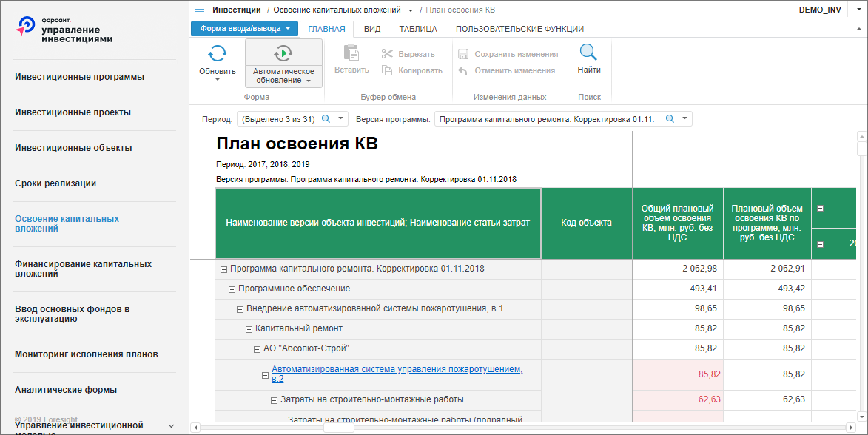
Task: Open Финансирование капитальных вложений in sidebar
Action: [x=83, y=269]
